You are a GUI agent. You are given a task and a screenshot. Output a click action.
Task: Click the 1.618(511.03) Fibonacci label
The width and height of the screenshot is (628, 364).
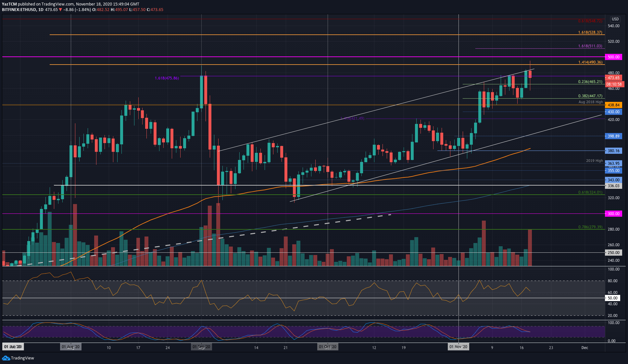[590, 46]
